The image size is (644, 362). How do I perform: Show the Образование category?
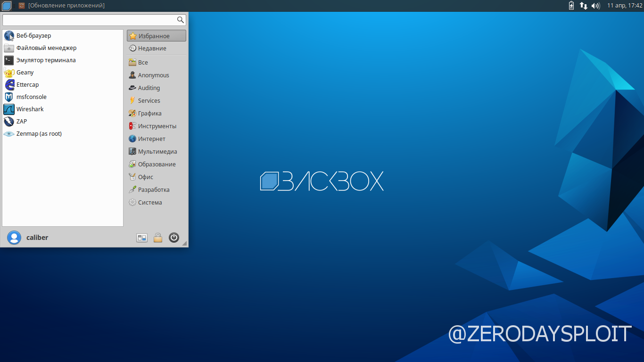pyautogui.click(x=157, y=165)
